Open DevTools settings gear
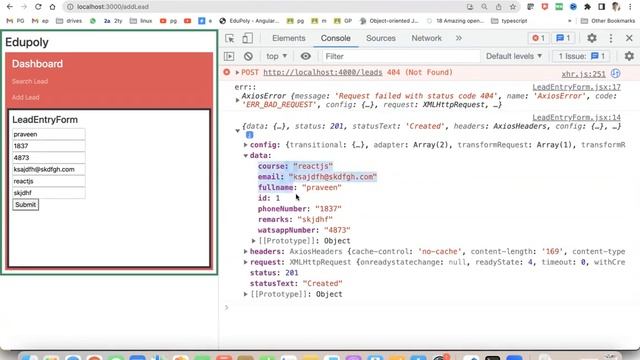The height and width of the screenshot is (360, 640). click(592, 38)
